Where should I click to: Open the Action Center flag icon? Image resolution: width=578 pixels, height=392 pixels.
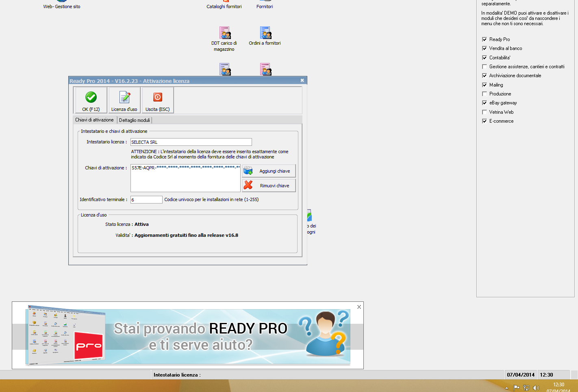(x=517, y=388)
